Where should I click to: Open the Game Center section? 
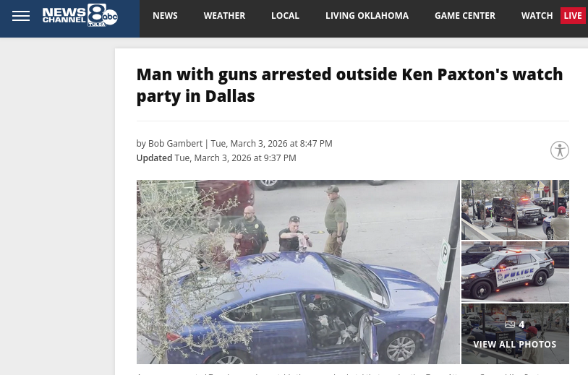464,16
